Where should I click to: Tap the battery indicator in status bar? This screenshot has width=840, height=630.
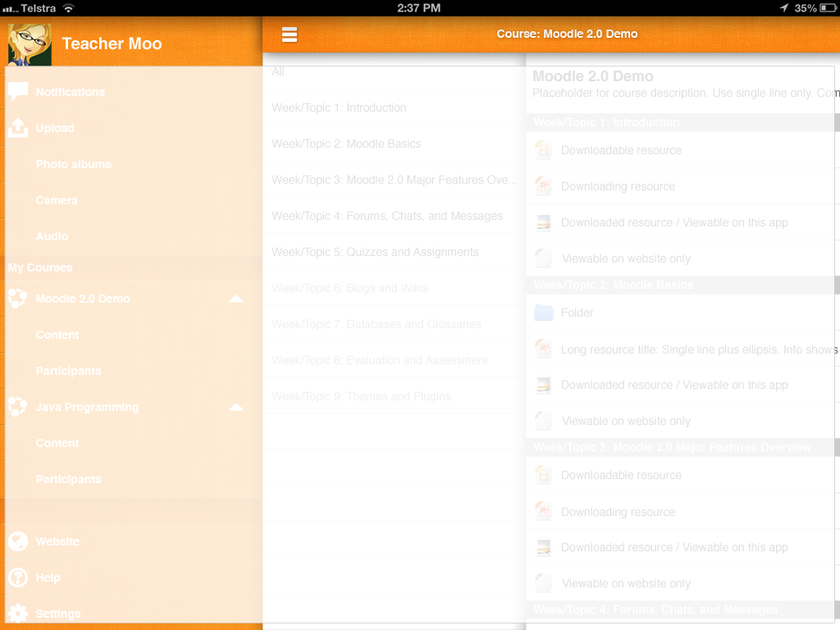[828, 8]
